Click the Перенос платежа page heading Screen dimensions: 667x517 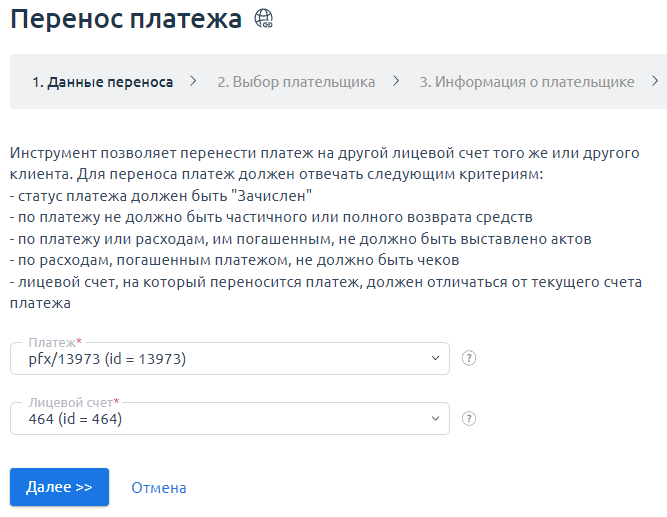pyautogui.click(x=126, y=19)
